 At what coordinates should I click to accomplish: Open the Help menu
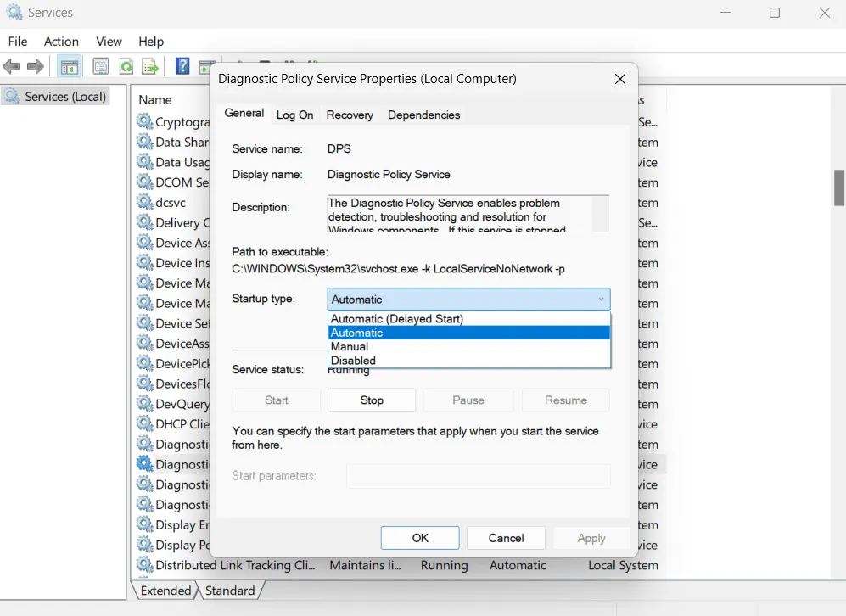151,42
